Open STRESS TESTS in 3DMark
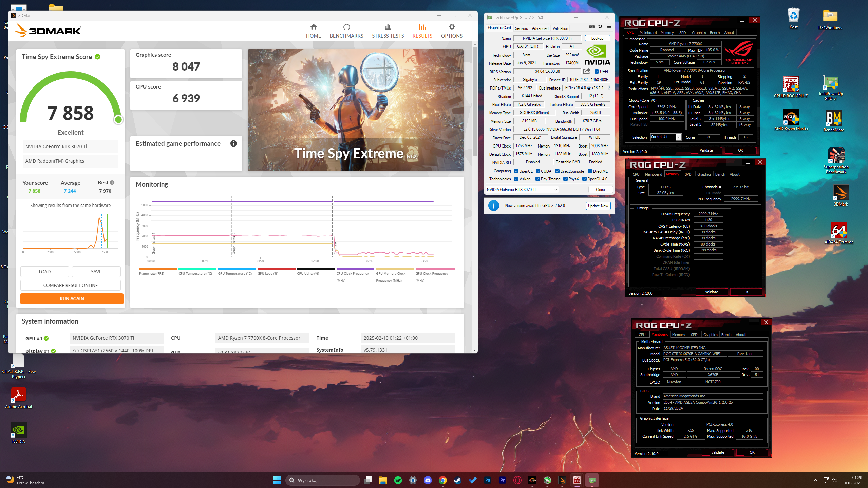Screen dimensions: 868x488 (x=388, y=31)
